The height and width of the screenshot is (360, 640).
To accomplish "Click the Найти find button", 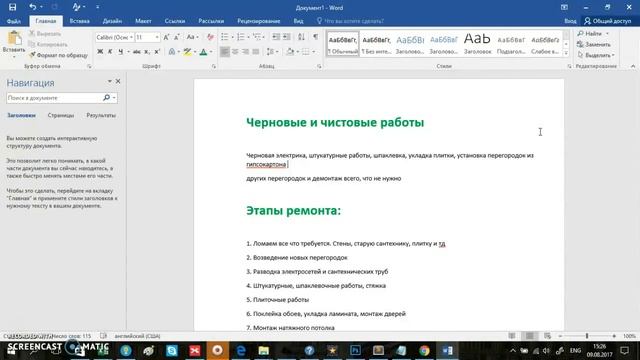I will point(593,33).
